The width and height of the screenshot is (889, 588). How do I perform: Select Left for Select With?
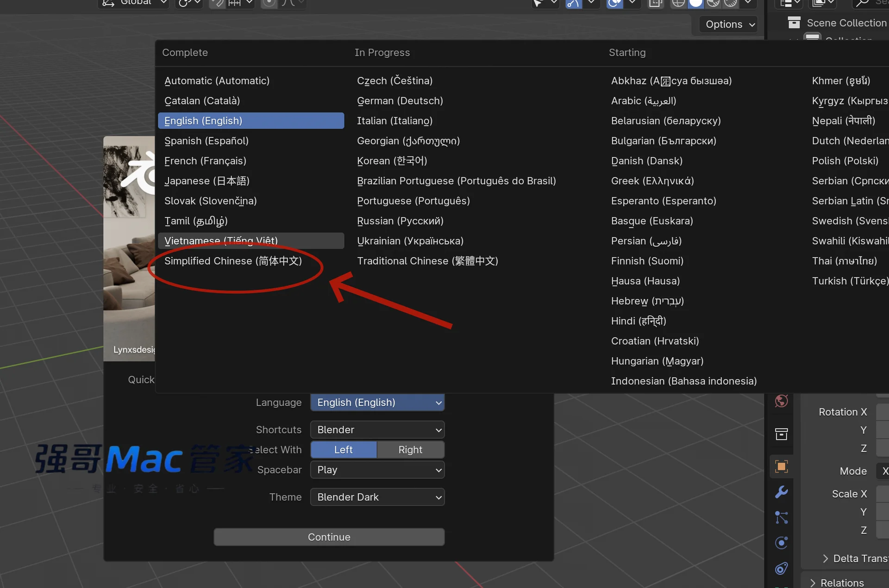coord(344,450)
